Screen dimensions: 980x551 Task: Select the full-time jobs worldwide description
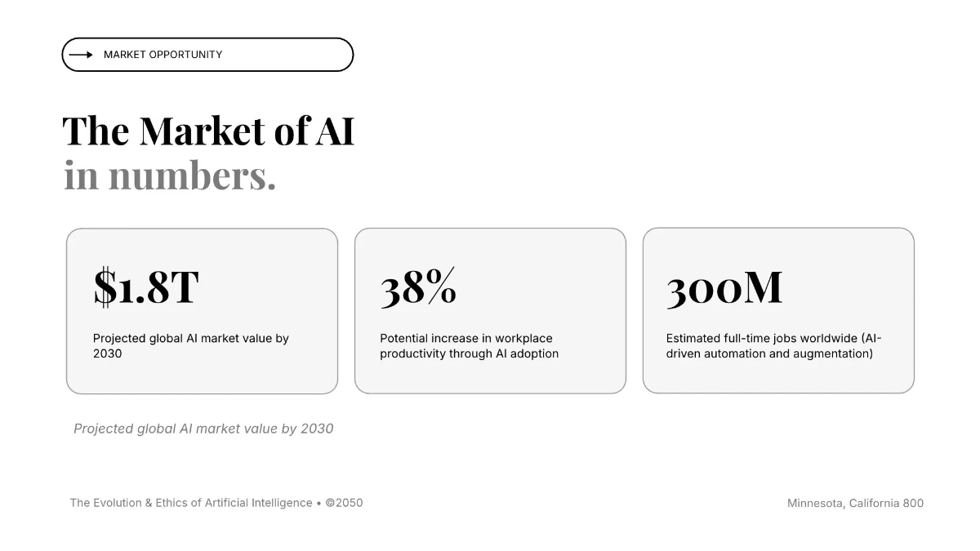(774, 346)
